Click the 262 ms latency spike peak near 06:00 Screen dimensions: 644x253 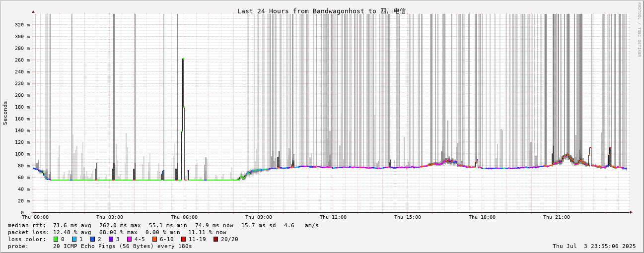[183, 59]
